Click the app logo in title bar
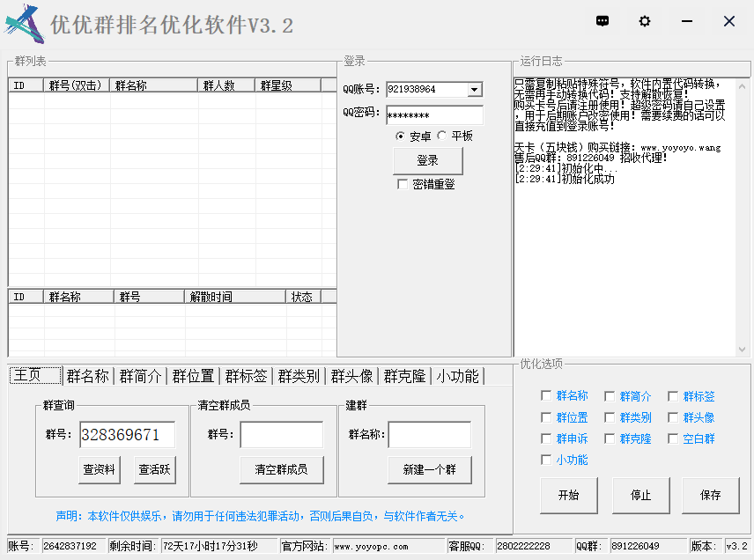The width and height of the screenshot is (754, 560). tap(24, 24)
